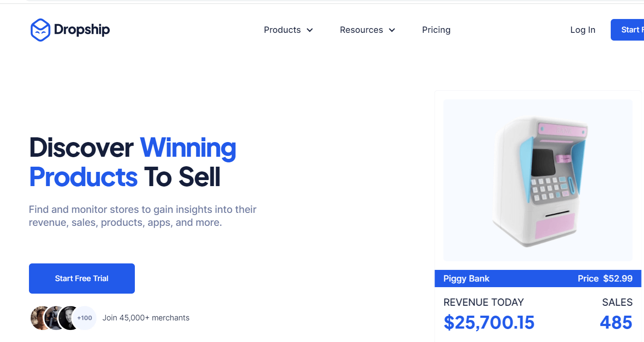This screenshot has height=342, width=644.
Task: Click the Log In link
Action: 583,30
